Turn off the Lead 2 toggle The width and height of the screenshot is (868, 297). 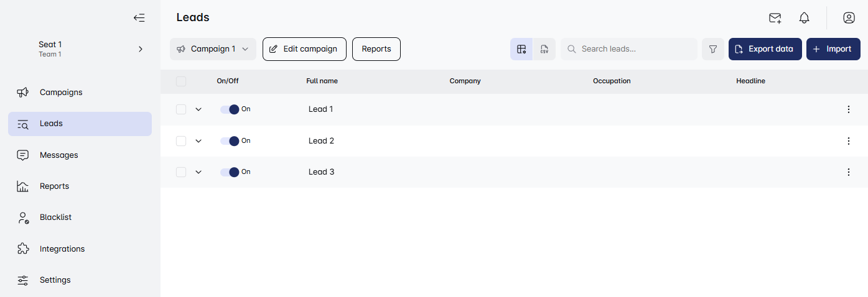pos(230,141)
